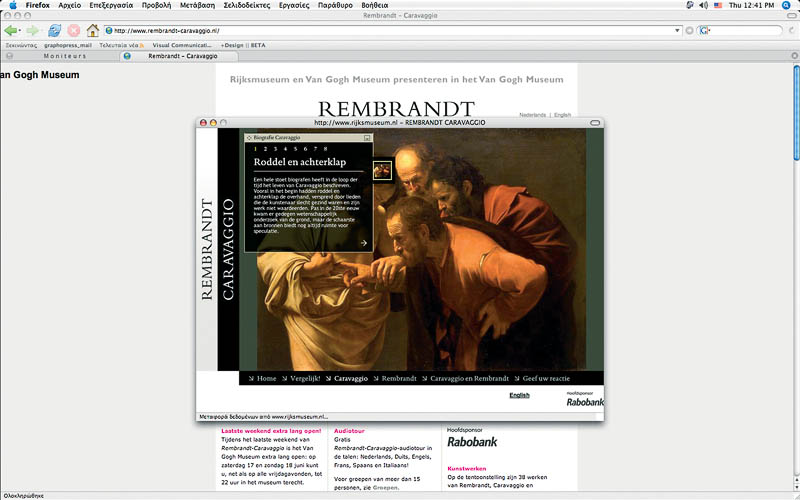This screenshot has height=500, width=800.
Task: Open the Παράθυρο menu
Action: [335, 5]
